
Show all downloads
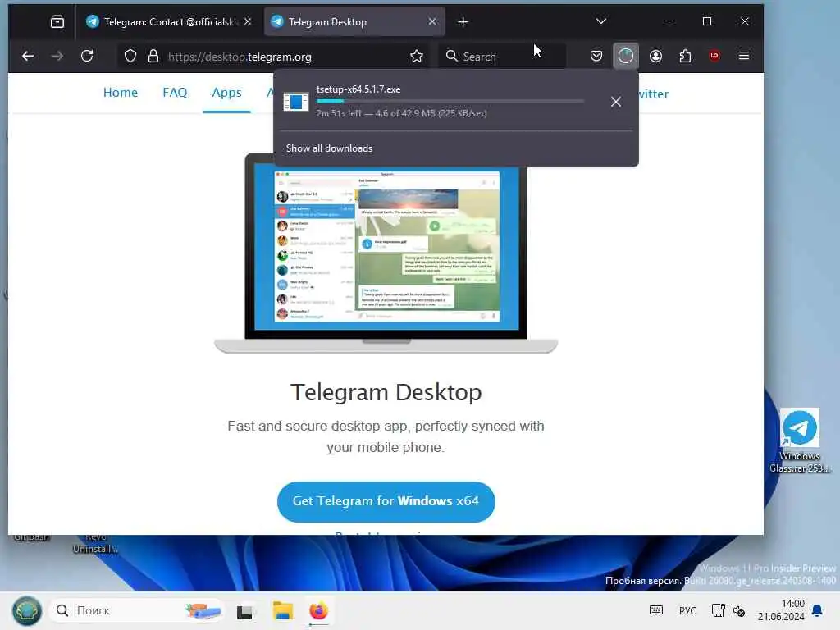click(x=329, y=148)
